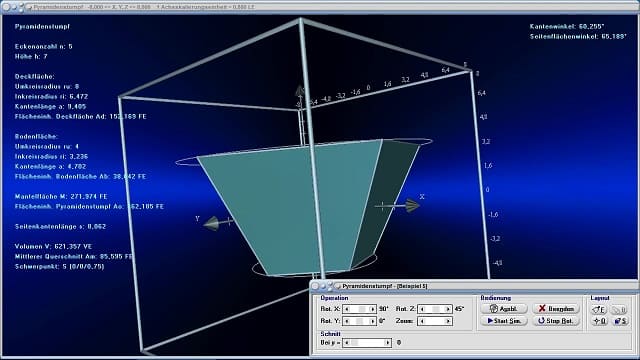Click the Z axis arrow in 3D view
This screenshot has height=360, width=640.
click(300, 91)
